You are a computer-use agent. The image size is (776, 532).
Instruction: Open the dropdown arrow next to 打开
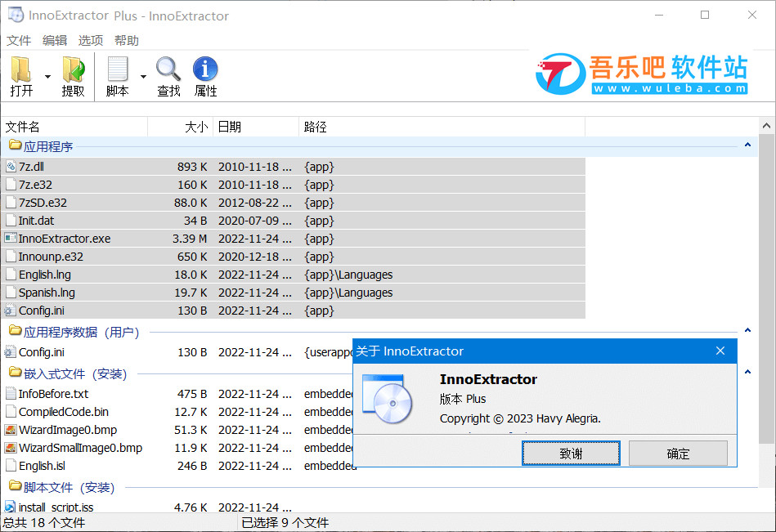coord(47,77)
